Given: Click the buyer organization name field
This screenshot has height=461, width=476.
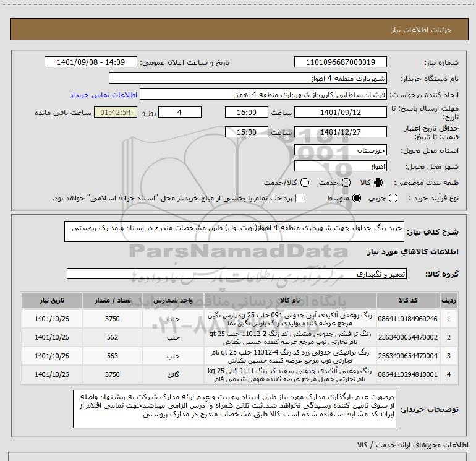Looking at the screenshot, I should coord(248,78).
